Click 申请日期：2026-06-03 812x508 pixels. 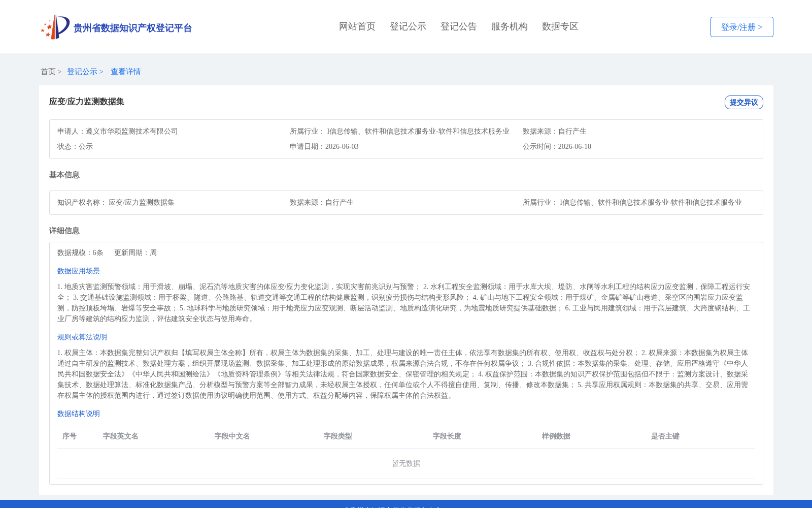[324, 146]
